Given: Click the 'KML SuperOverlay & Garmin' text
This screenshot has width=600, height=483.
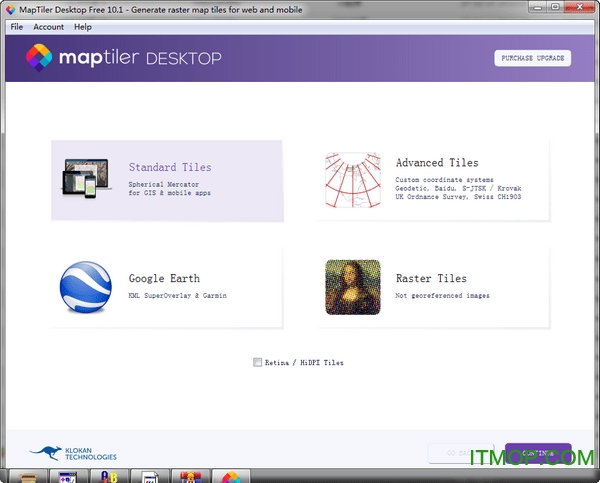Looking at the screenshot, I should pos(178,295).
